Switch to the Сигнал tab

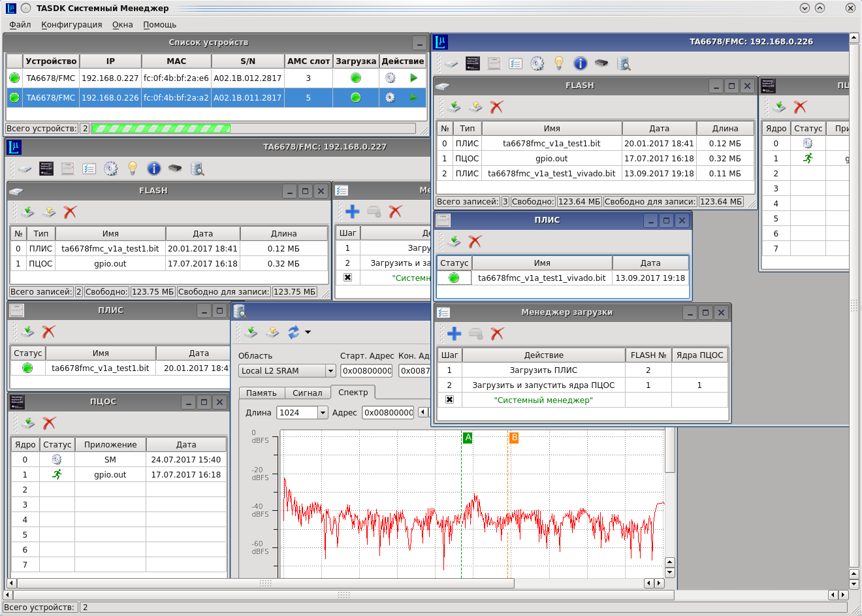pyautogui.click(x=307, y=393)
